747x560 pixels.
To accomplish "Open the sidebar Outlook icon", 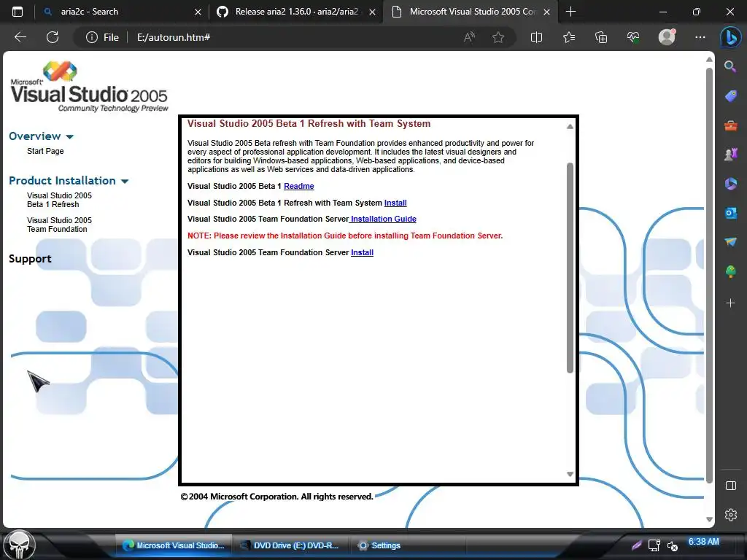I will point(730,213).
